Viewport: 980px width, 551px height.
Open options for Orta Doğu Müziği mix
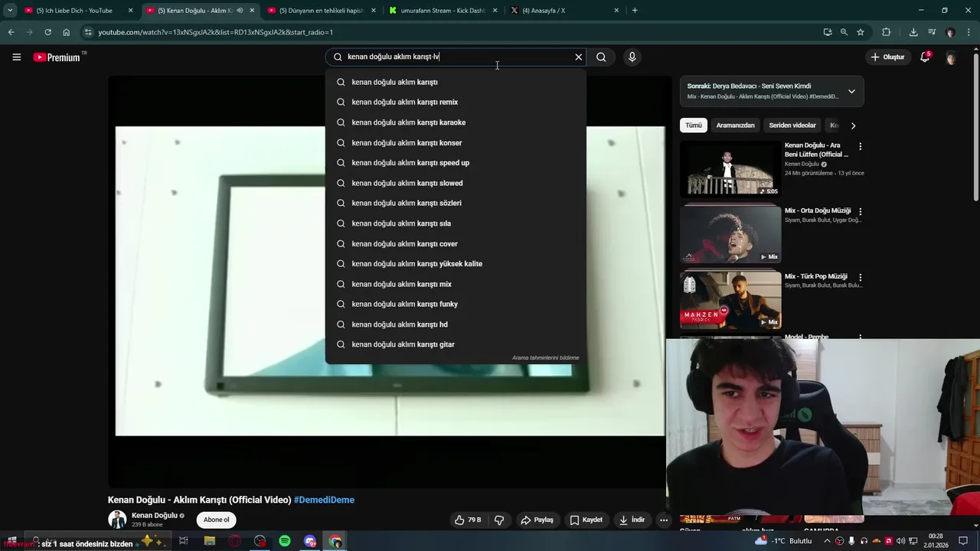860,211
